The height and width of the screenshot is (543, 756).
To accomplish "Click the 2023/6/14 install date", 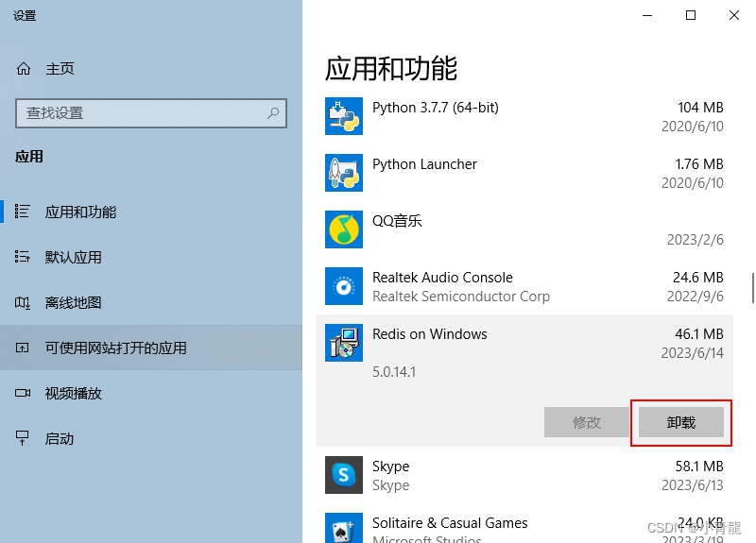I will tap(693, 353).
